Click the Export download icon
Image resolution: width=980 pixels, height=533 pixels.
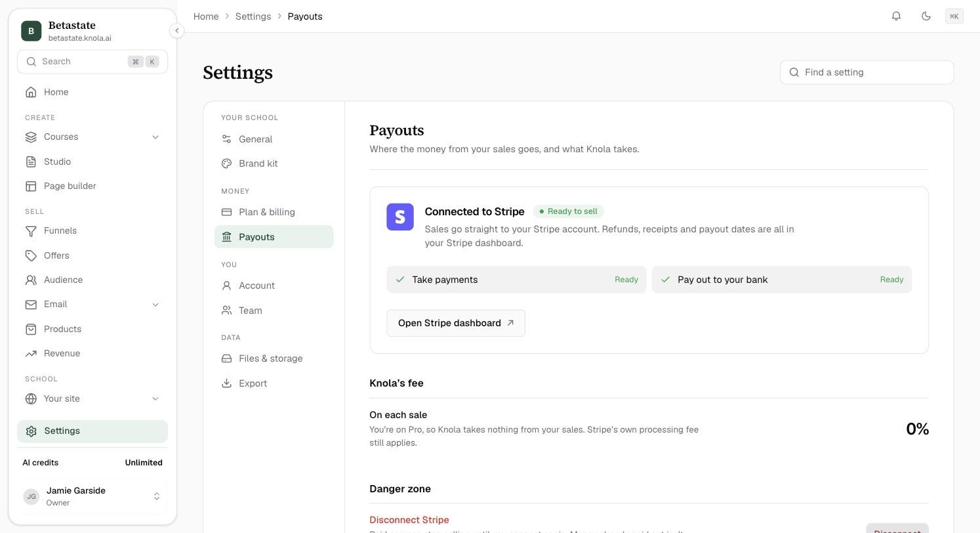click(226, 383)
